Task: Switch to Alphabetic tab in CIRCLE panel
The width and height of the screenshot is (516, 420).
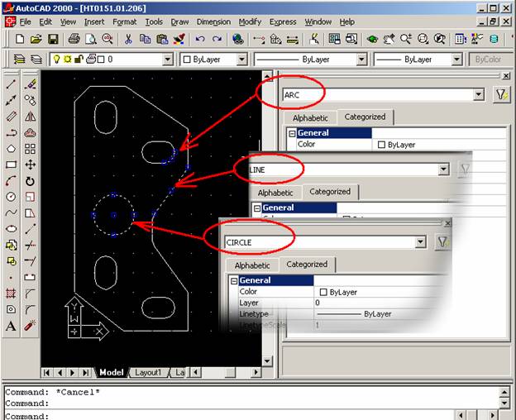Action: click(x=252, y=265)
